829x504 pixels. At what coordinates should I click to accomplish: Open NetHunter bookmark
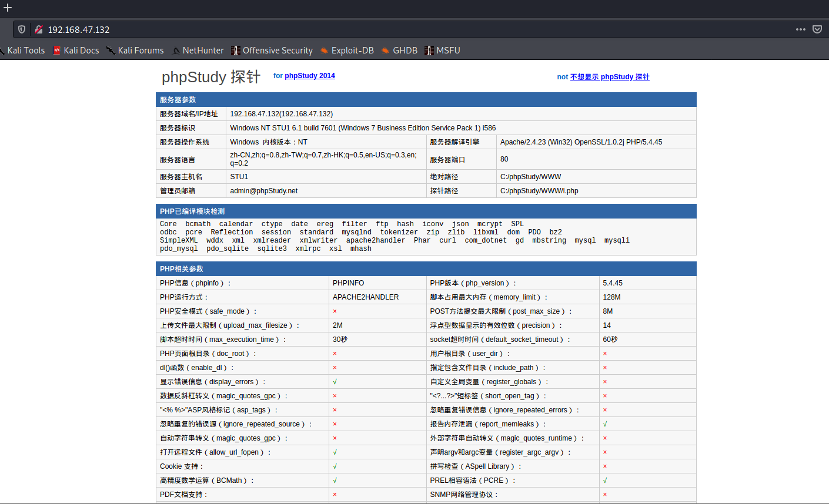click(198, 51)
